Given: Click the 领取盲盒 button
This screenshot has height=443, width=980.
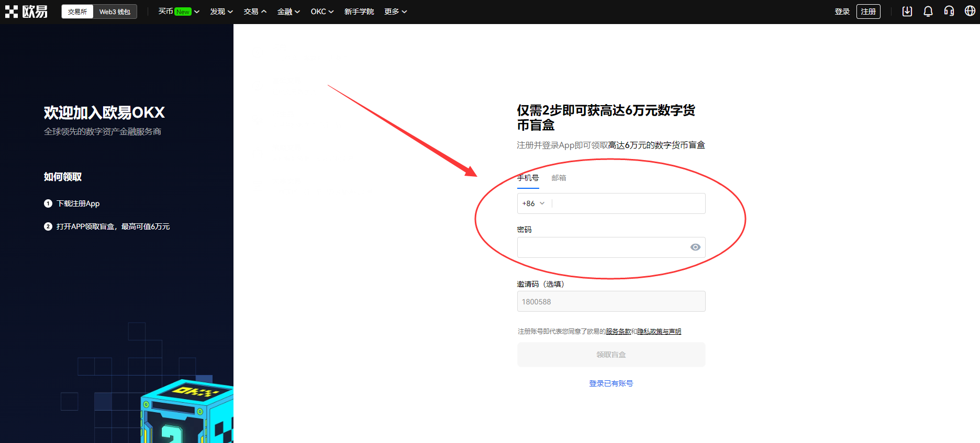Looking at the screenshot, I should coord(611,355).
